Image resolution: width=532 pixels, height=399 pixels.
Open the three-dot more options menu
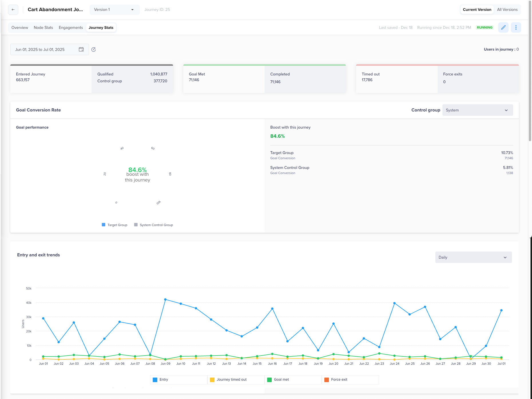tap(516, 27)
